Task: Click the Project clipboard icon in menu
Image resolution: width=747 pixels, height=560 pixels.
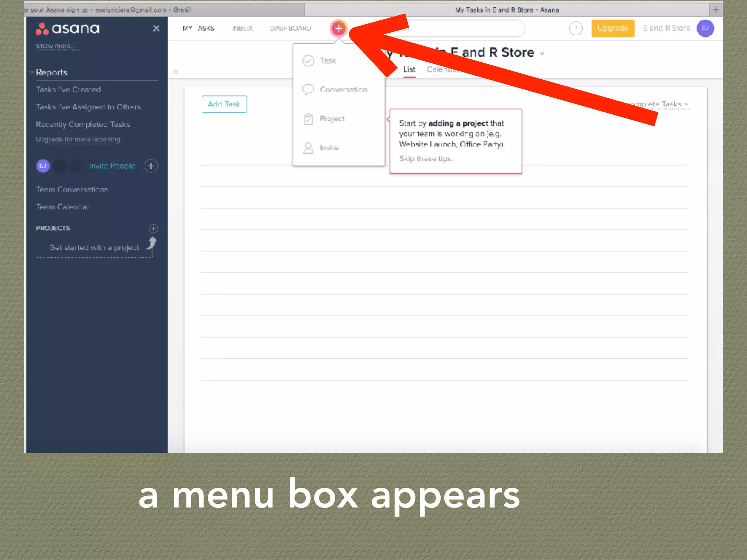Action: click(x=308, y=118)
